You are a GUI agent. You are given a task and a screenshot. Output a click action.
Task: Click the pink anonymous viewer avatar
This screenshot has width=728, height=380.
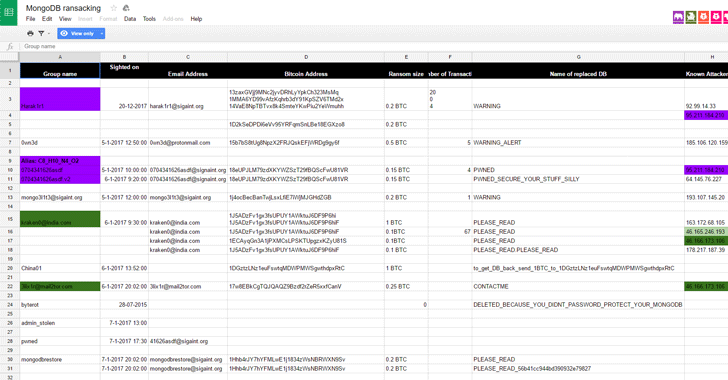click(x=716, y=17)
